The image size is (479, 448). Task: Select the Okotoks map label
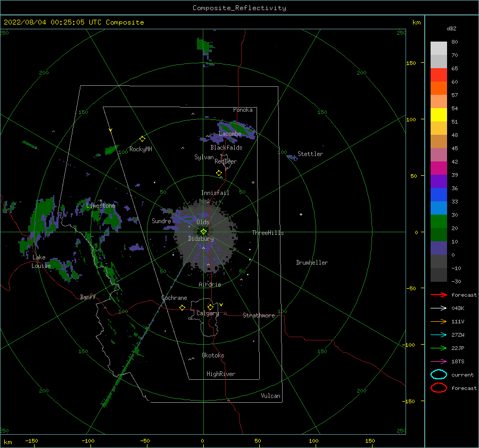coord(213,355)
